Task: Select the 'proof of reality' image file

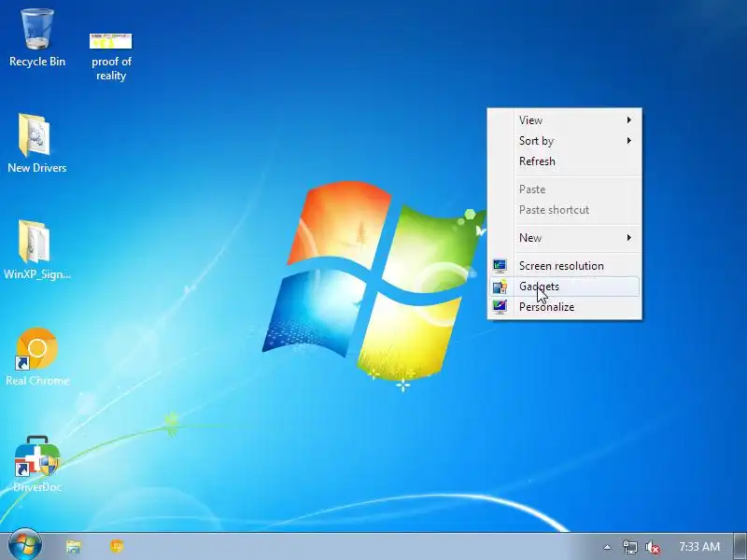Action: click(x=111, y=55)
